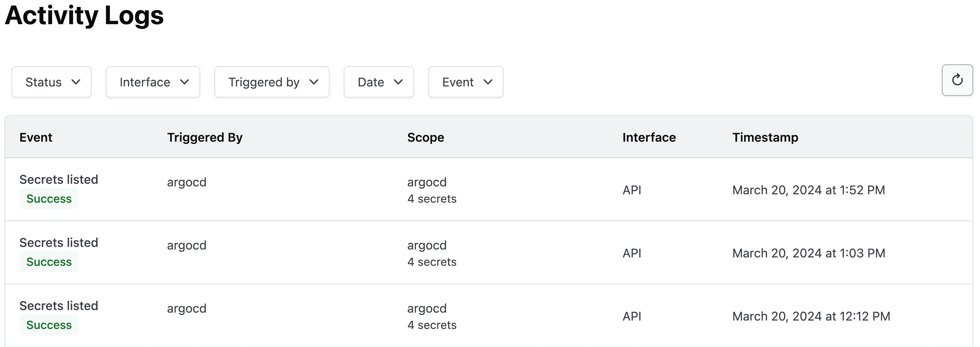Click the Triggered By column header
The image size is (980, 347).
pos(205,137)
